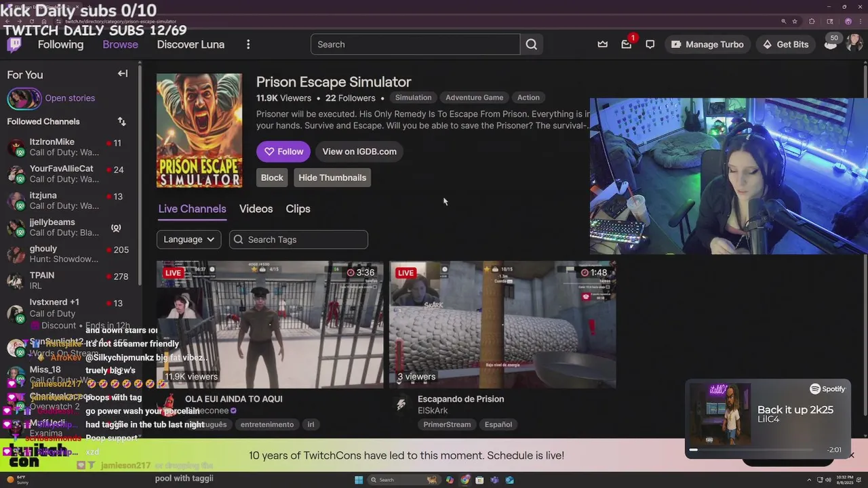Select the Adventure Game tag
This screenshot has height=488, width=868.
(474, 98)
